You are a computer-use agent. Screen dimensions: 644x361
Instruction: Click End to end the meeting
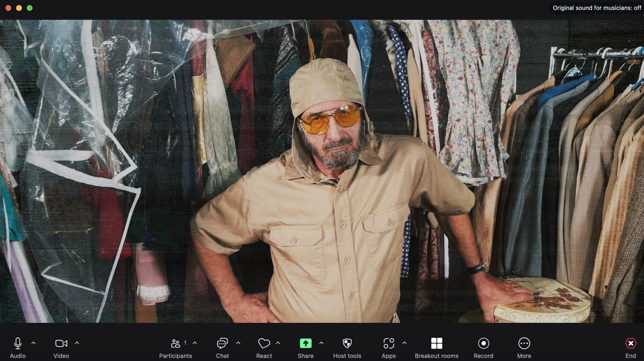[x=631, y=343]
